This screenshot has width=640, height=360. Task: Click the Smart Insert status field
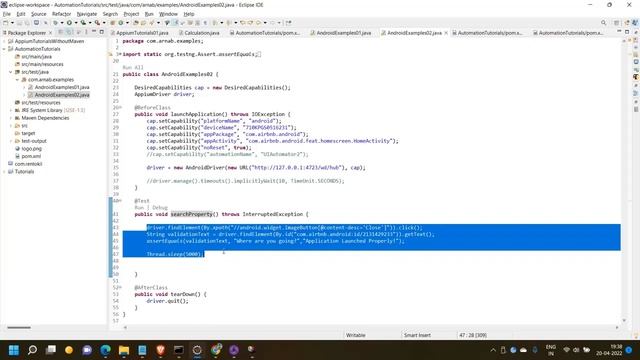[x=417, y=335]
